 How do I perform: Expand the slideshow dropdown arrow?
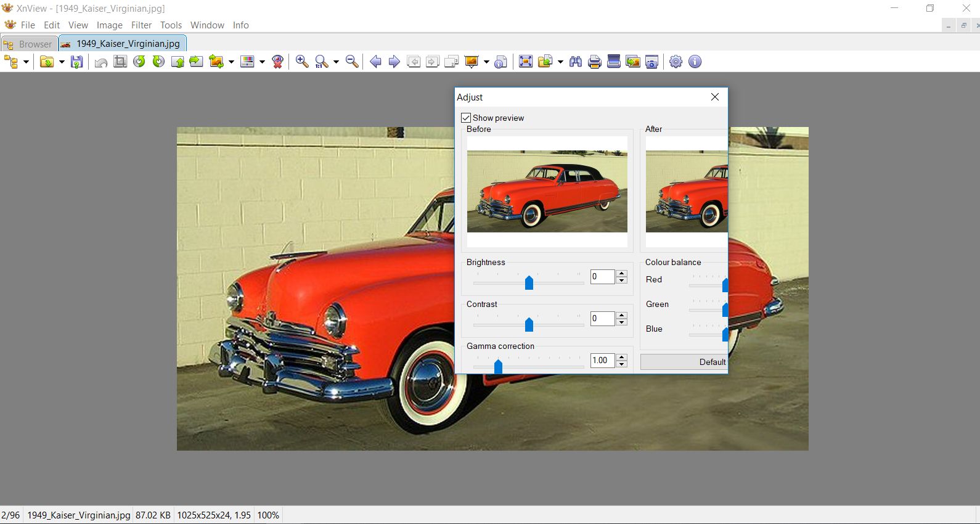[486, 62]
